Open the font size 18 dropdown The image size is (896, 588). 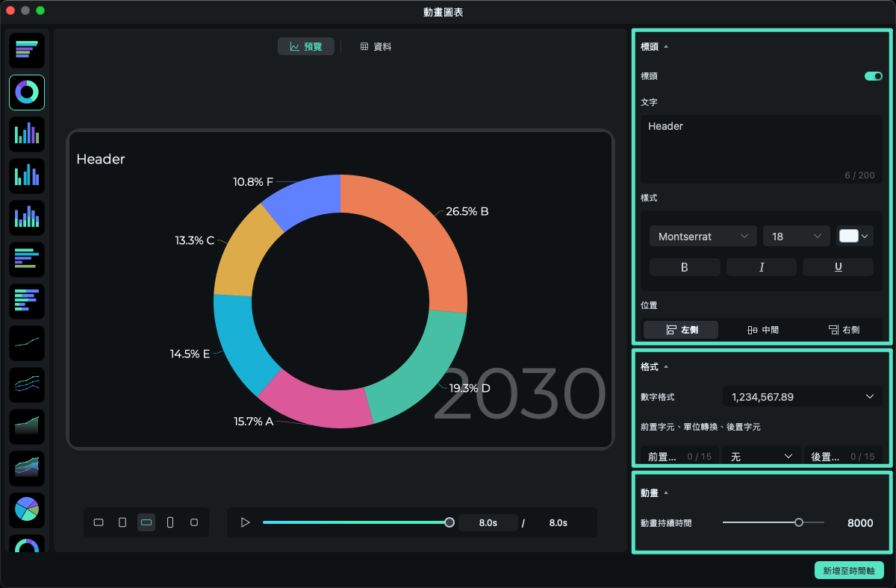(x=796, y=236)
